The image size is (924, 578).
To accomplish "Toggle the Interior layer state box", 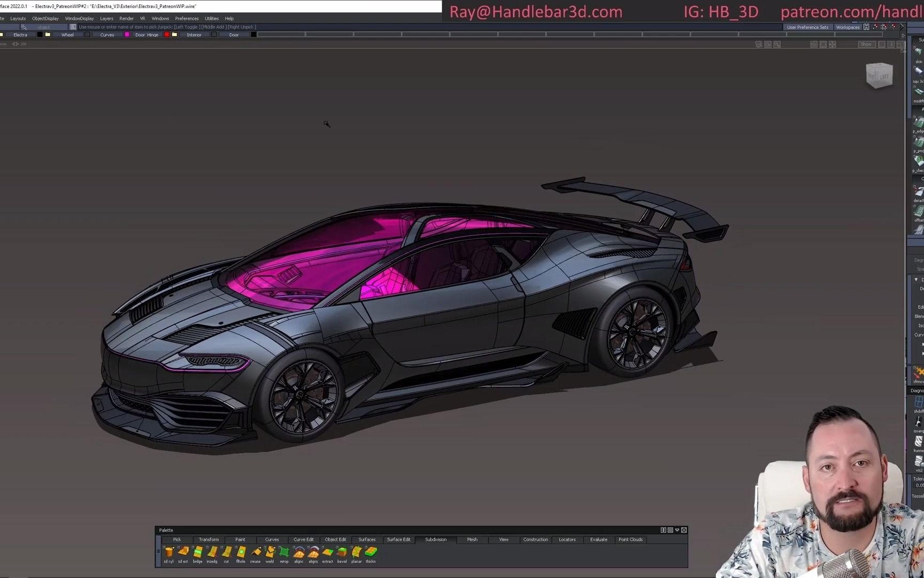I will (213, 34).
